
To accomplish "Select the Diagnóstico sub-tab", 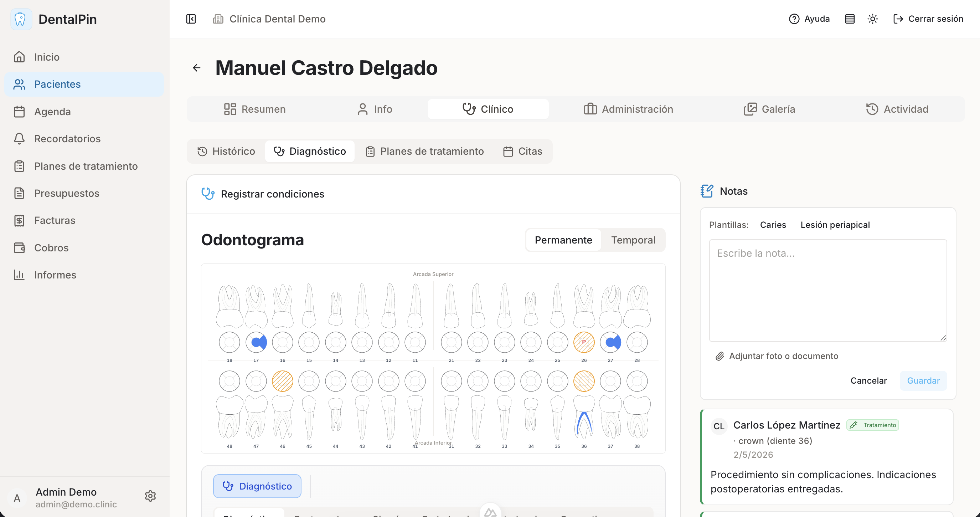I will tap(310, 152).
